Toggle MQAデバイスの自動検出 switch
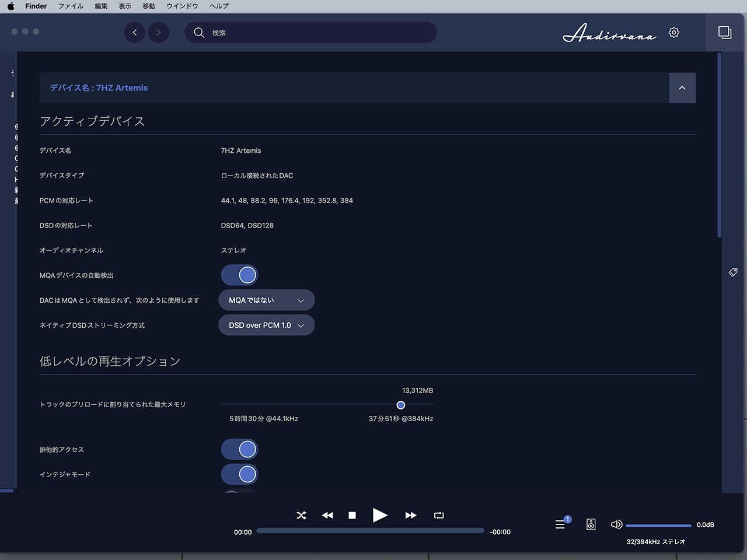Viewport: 747px width, 560px height. tap(239, 275)
